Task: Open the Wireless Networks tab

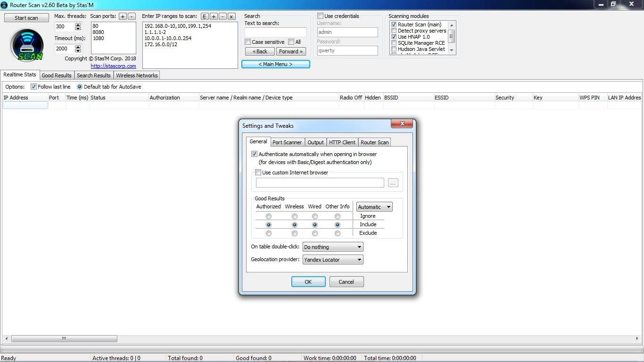Action: [137, 75]
